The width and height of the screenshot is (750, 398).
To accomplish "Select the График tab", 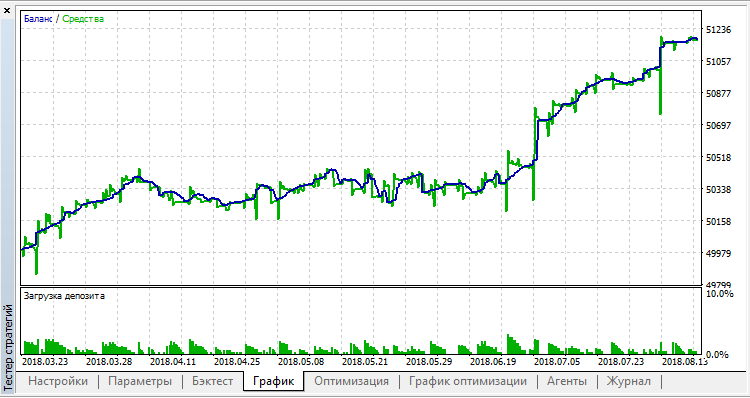I will [273, 381].
